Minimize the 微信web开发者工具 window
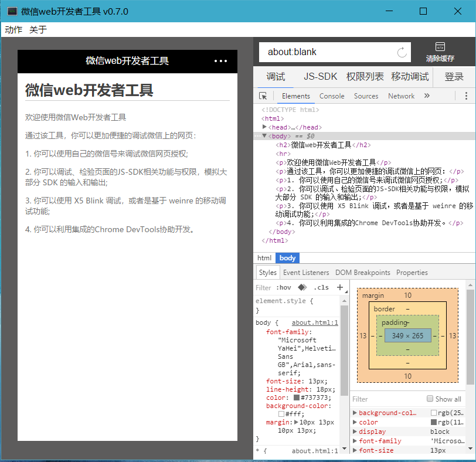476x462 pixels. tap(389, 11)
